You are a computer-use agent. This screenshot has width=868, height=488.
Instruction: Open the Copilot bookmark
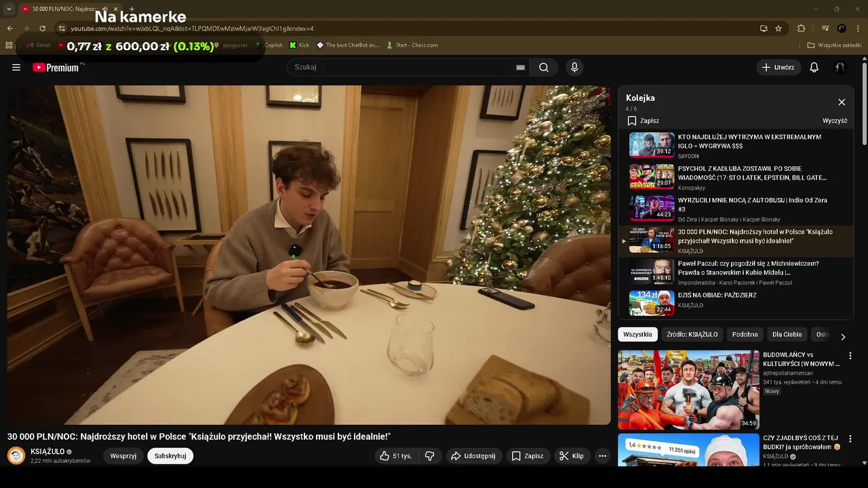[269, 45]
